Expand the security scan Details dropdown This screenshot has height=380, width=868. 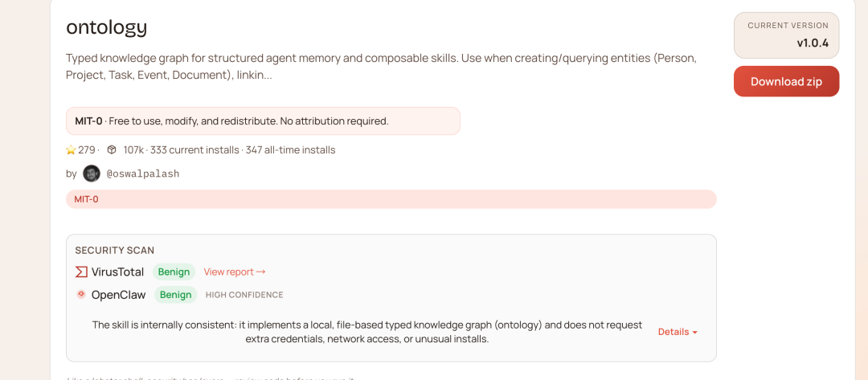[x=678, y=332]
